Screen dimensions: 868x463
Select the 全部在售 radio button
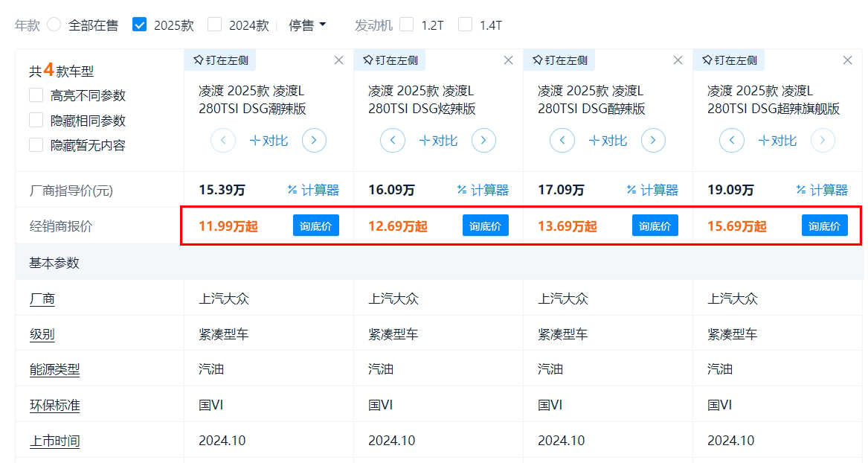coord(54,25)
